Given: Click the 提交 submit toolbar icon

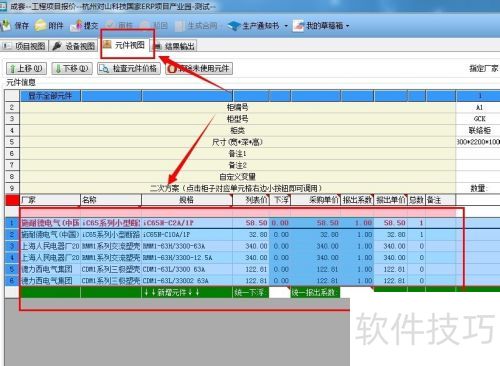Looking at the screenshot, I should click(x=77, y=26).
